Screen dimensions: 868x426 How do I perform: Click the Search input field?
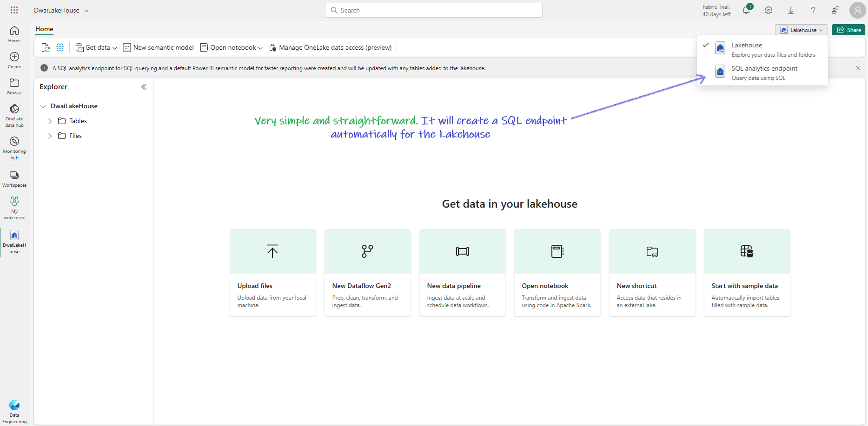click(434, 10)
